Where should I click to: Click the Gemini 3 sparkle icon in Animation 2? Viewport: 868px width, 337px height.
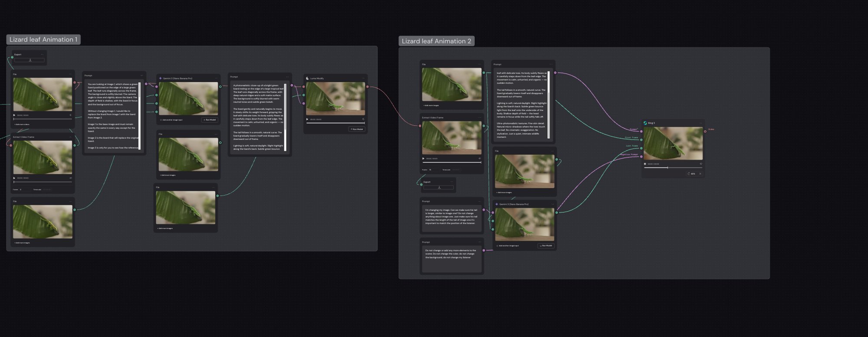tap(496, 204)
